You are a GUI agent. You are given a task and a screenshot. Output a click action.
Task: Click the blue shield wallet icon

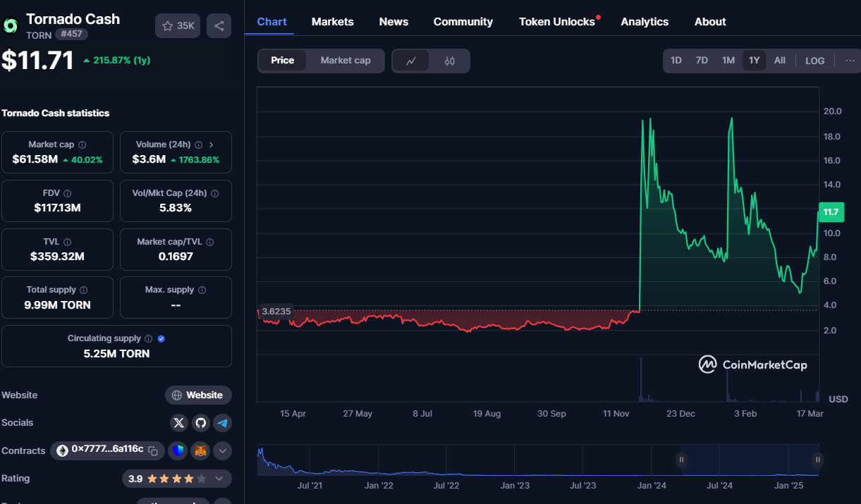tap(178, 450)
